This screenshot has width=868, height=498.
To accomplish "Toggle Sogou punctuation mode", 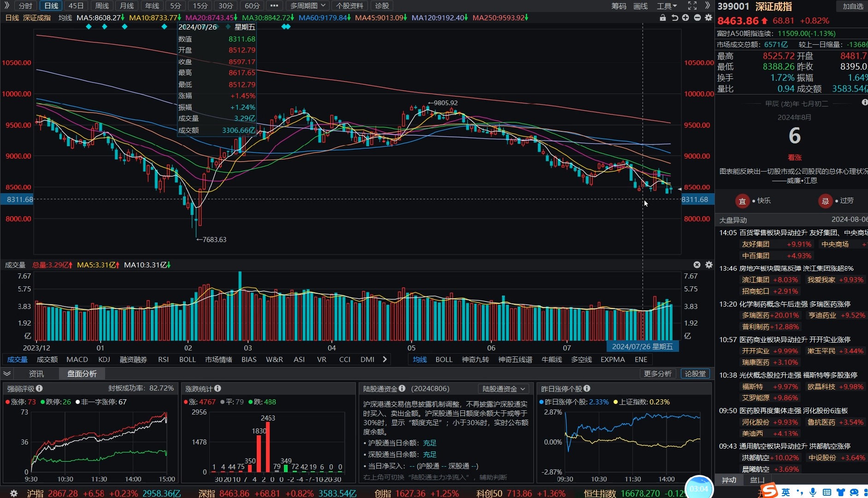I will click(x=800, y=492).
